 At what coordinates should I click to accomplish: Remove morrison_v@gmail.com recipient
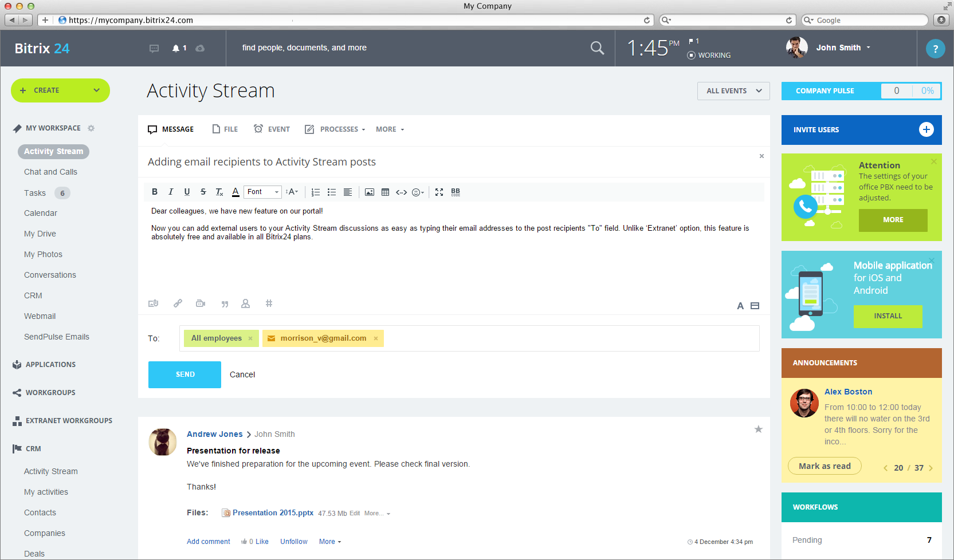pyautogui.click(x=376, y=338)
